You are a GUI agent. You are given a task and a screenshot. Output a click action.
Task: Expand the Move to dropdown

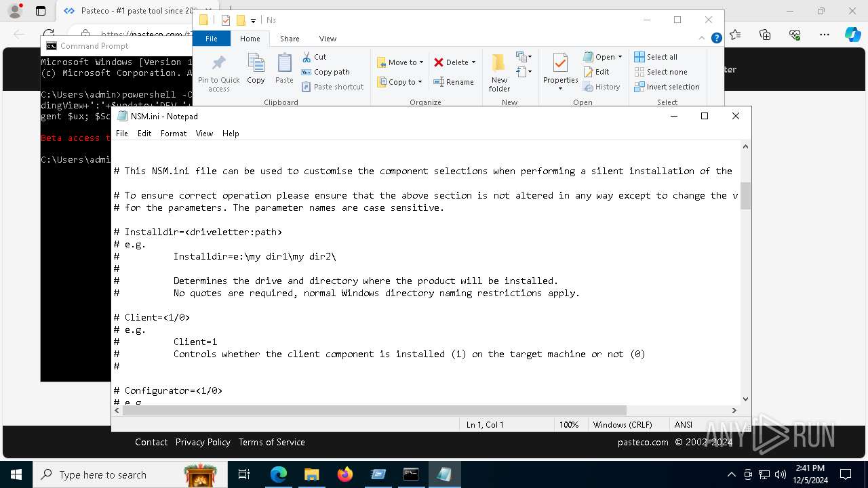pyautogui.click(x=421, y=62)
